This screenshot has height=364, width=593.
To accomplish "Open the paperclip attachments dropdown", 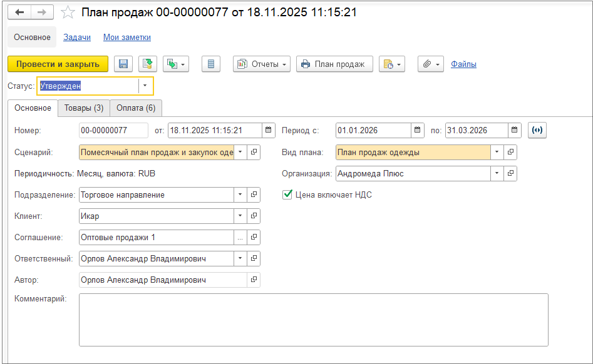I will [x=431, y=64].
